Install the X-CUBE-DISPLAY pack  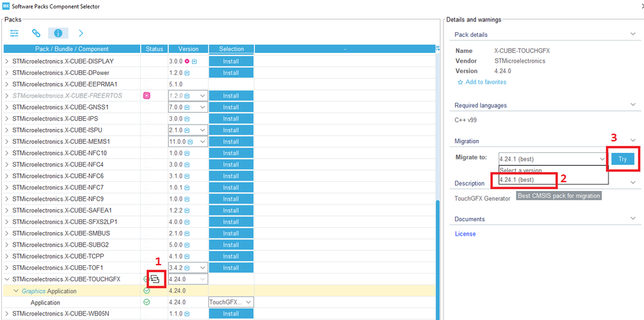click(x=231, y=61)
